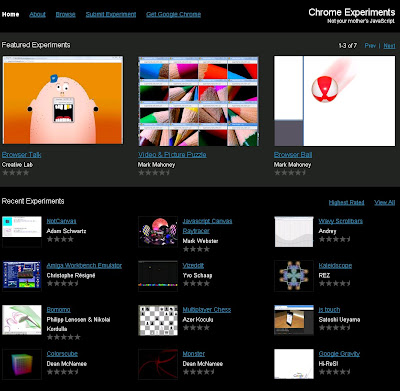This screenshot has height=391, width=400.
Task: Go to previous featured experiments with Prev
Action: point(370,46)
